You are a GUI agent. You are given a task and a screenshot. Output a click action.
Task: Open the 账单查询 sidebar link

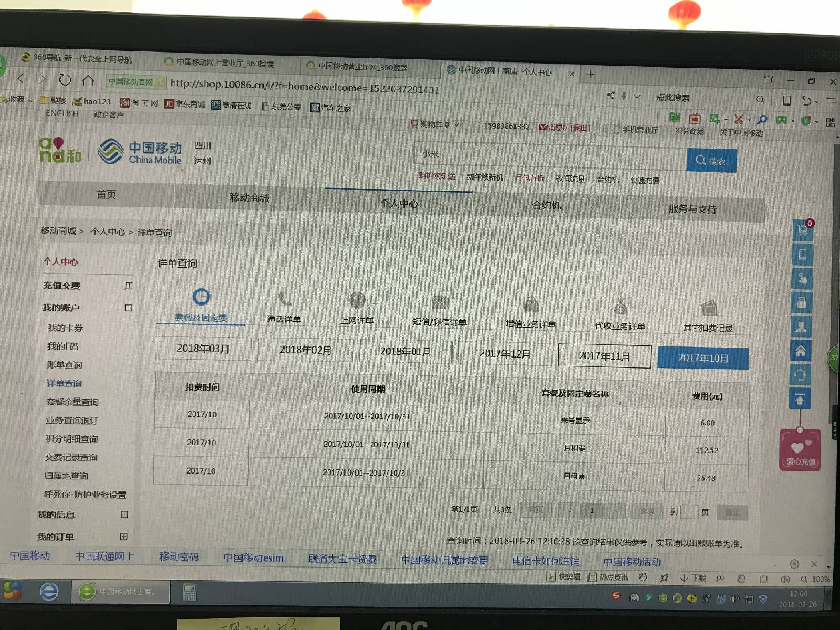pos(65,365)
